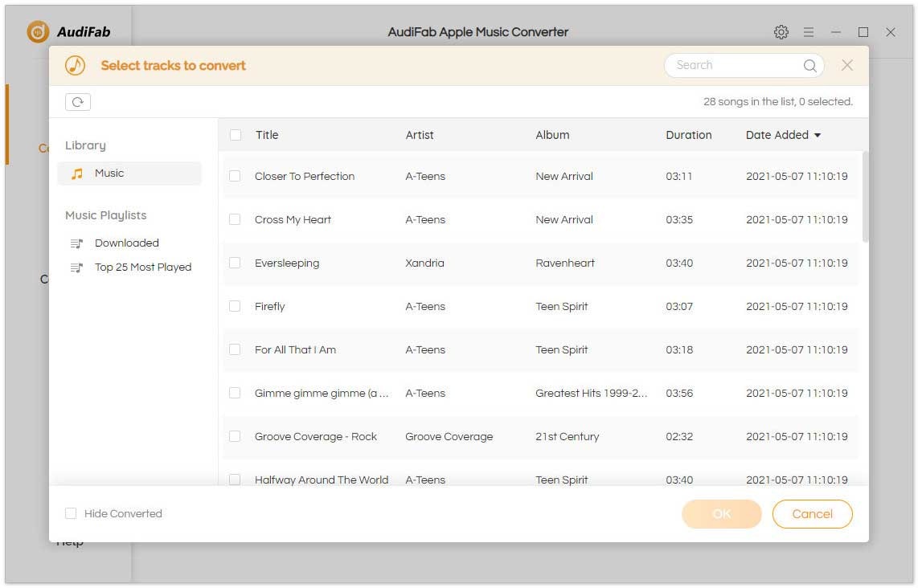Click the OK button
The width and height of the screenshot is (918, 588).
tap(721, 513)
